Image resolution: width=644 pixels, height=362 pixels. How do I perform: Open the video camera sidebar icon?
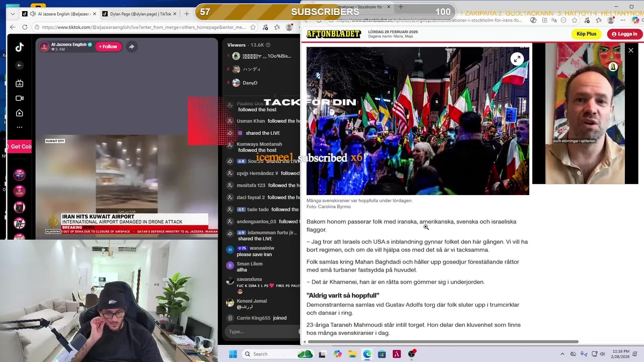tap(19, 98)
